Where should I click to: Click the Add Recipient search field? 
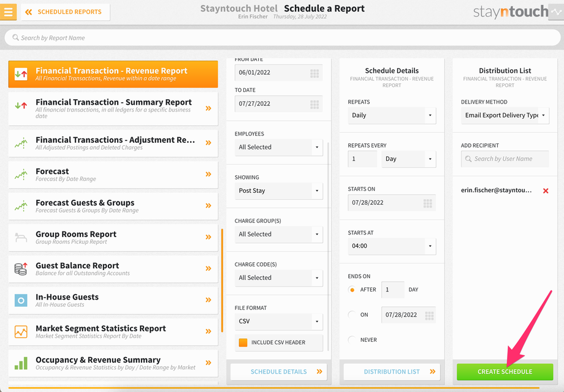[505, 159]
